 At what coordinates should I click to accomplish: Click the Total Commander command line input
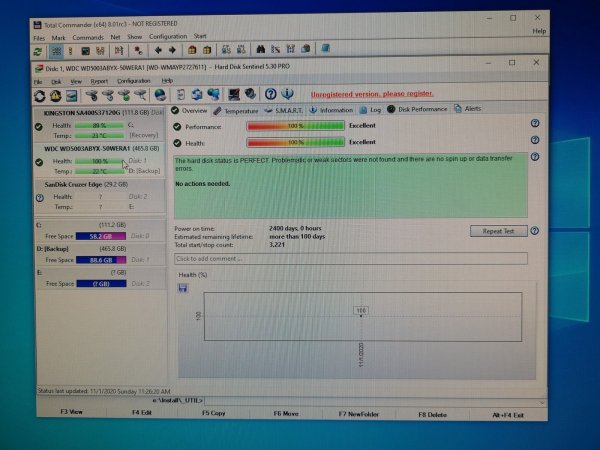point(374,401)
